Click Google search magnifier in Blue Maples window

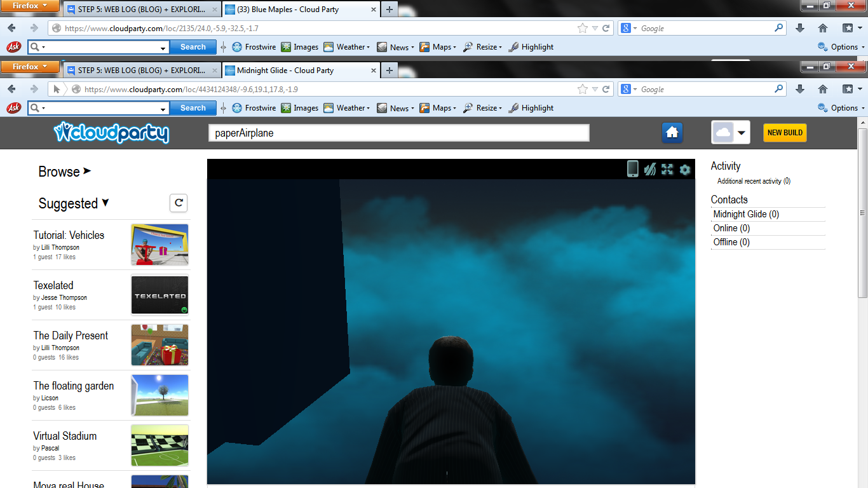tap(779, 28)
